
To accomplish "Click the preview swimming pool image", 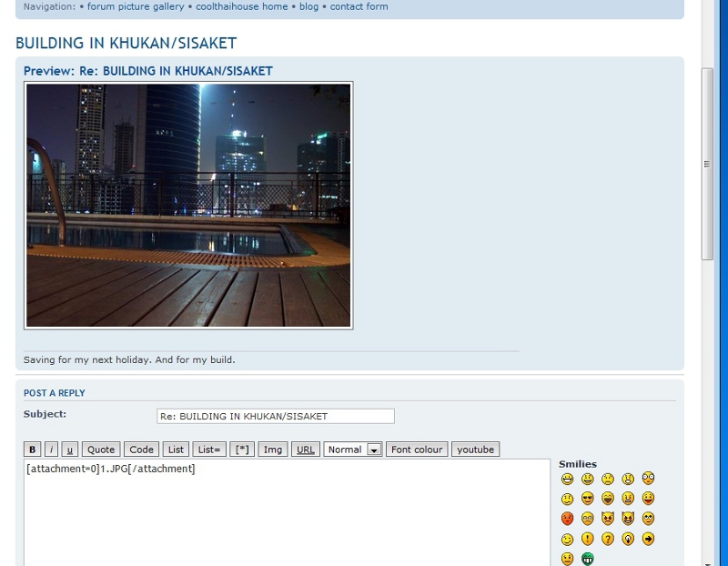I will click(188, 206).
